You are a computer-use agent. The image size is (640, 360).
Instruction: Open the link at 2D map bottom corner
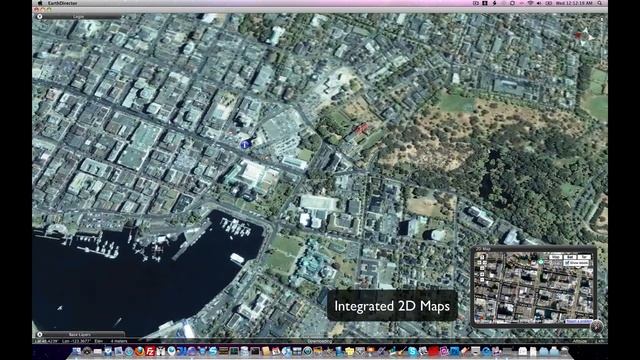tap(579, 321)
